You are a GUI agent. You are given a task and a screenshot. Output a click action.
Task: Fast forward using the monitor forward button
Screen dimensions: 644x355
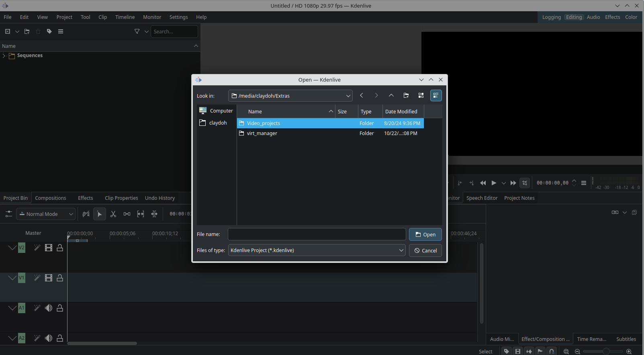[513, 183]
